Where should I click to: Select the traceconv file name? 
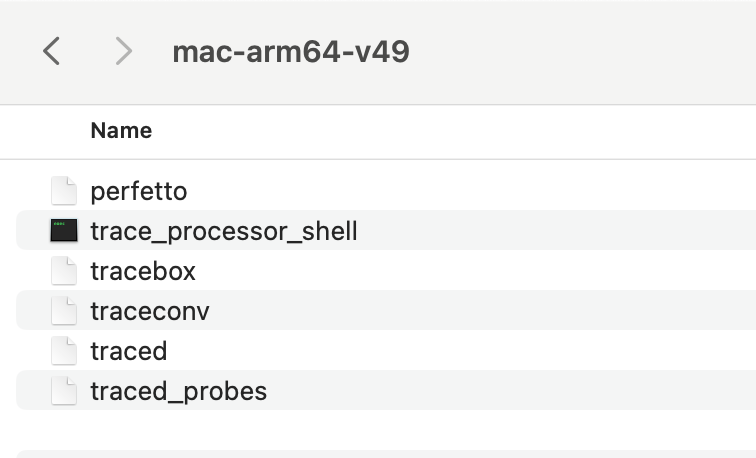click(150, 311)
